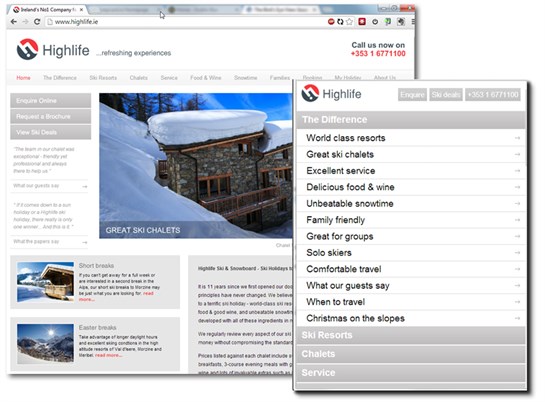Click the red stop-sign extension icon in address bar
This screenshot has height=402, width=545.
331,22
